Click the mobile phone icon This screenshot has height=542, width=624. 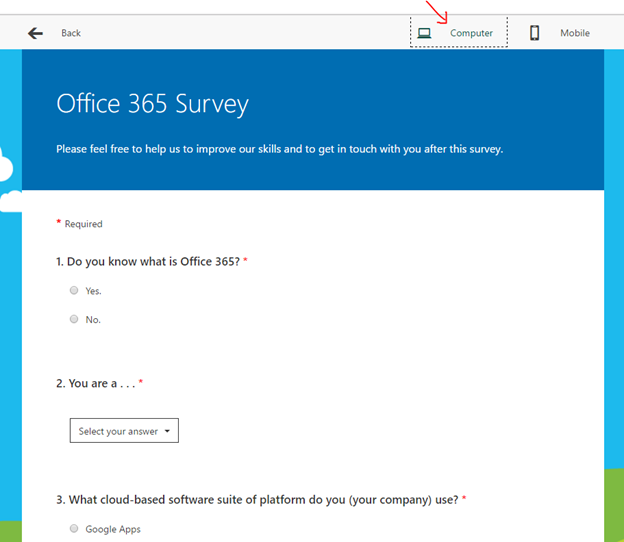tap(535, 33)
